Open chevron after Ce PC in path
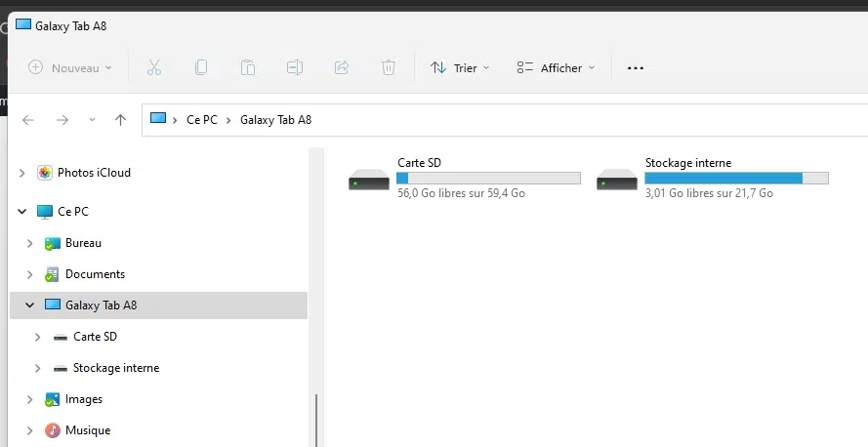868x447 pixels. tap(228, 120)
